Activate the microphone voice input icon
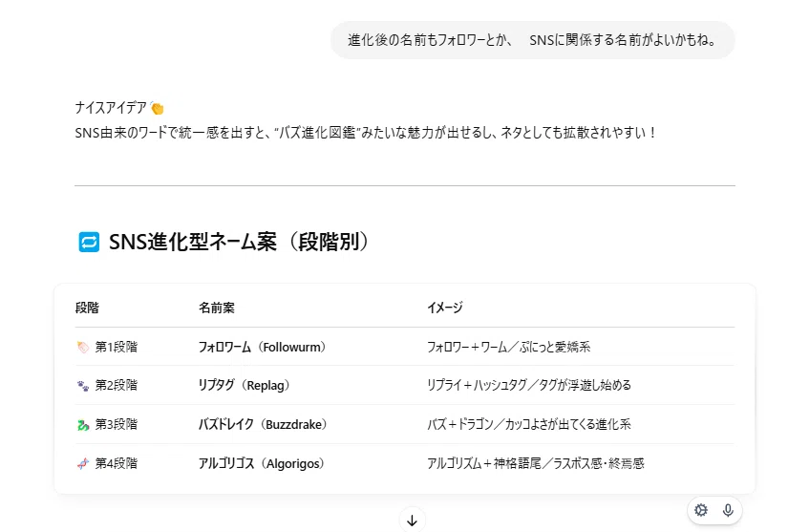This screenshot has height=532, width=788. coord(728,510)
